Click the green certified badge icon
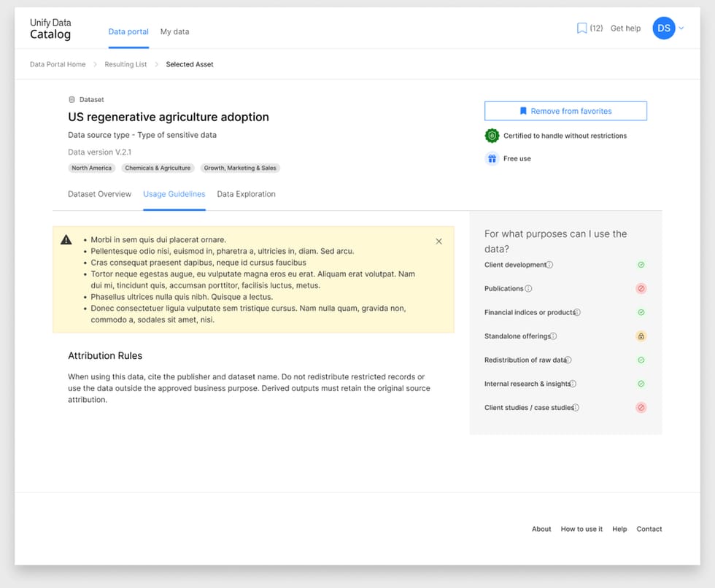715x588 pixels. (492, 136)
